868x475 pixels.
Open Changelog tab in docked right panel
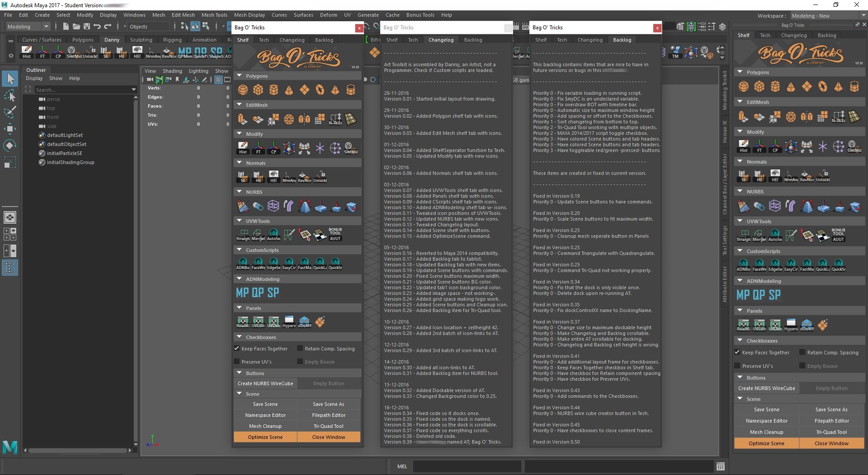(794, 35)
